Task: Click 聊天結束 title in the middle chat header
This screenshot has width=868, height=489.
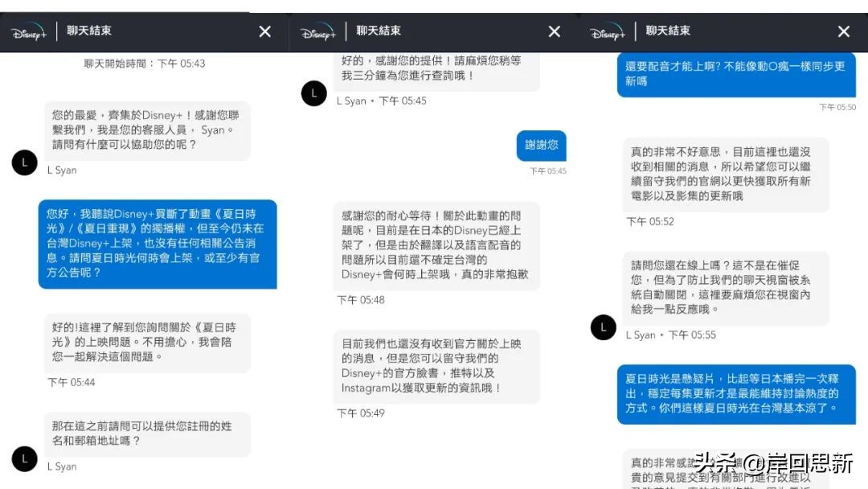Action: pos(379,31)
